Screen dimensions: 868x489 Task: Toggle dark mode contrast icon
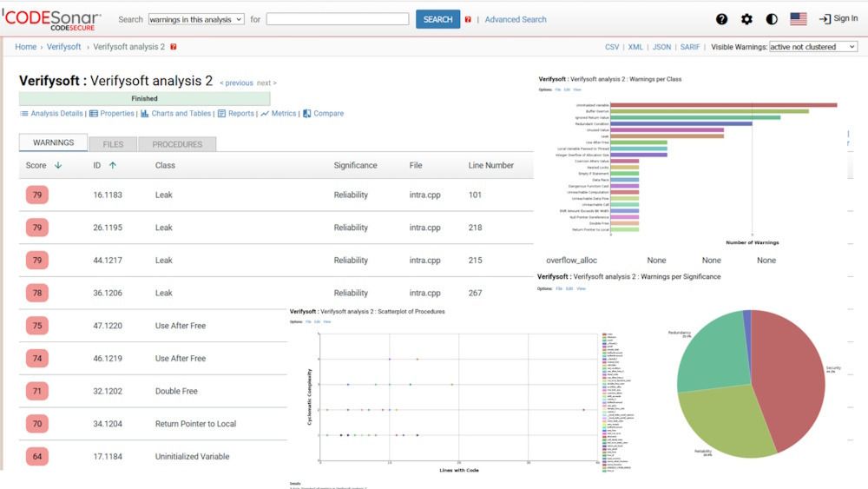(x=772, y=19)
